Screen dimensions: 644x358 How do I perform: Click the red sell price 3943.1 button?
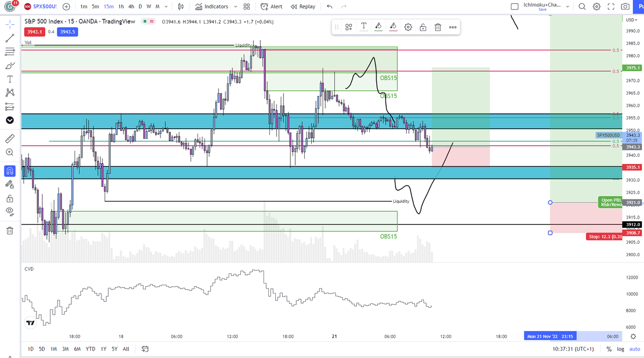pos(34,32)
